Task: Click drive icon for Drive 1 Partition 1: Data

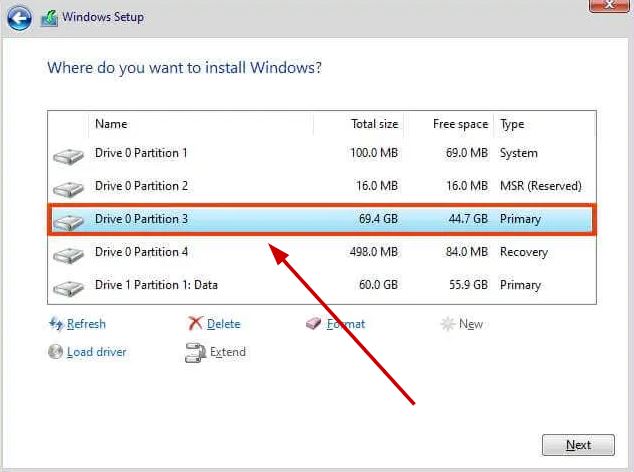Action: [x=69, y=287]
